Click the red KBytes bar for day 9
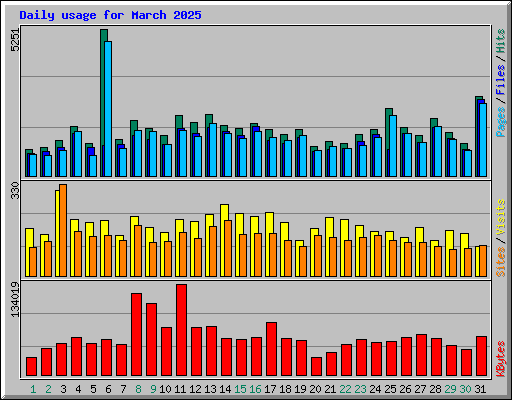The width and height of the screenshot is (512, 400). (x=151, y=340)
